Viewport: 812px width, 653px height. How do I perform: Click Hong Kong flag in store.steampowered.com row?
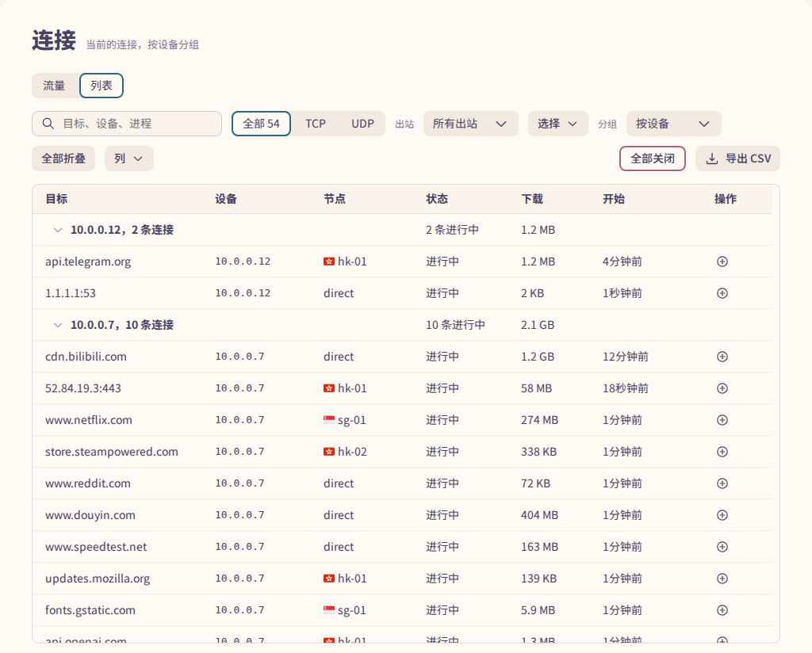pos(329,452)
